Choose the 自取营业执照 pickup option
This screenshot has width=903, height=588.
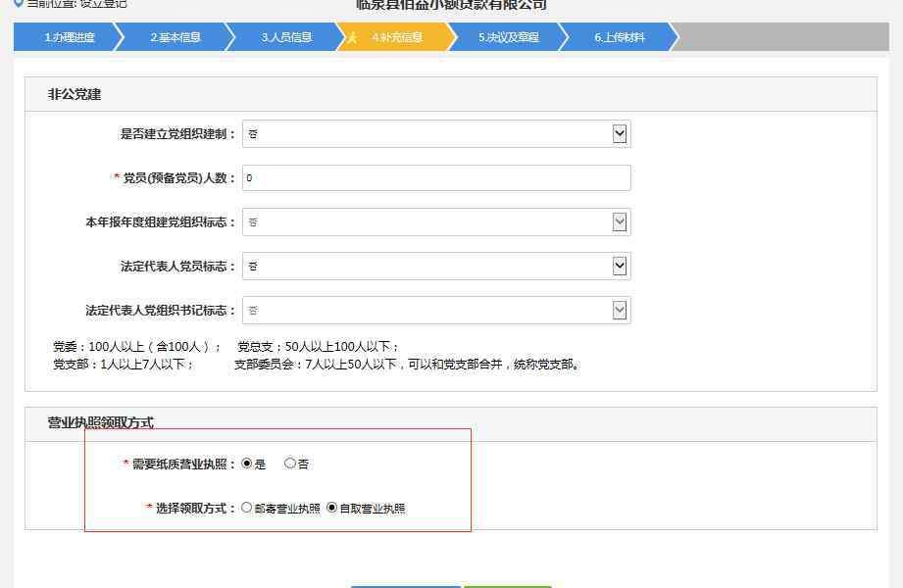332,508
